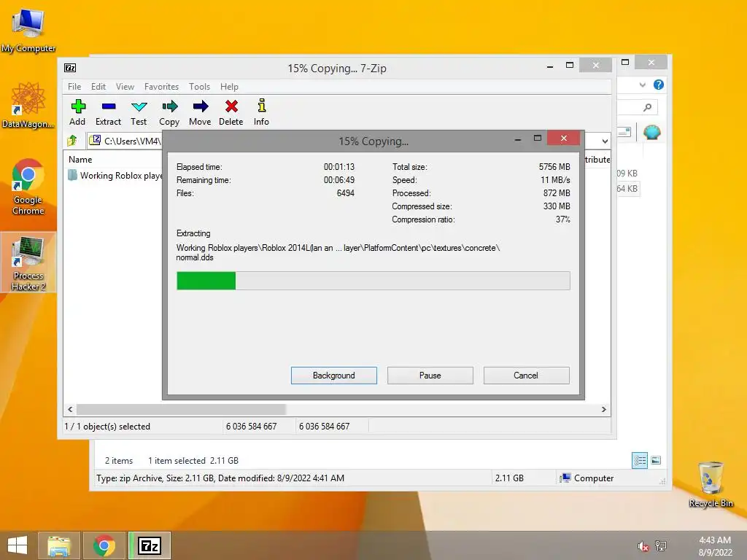The height and width of the screenshot is (560, 747).
Task: Click the Info toolbar icon
Action: pyautogui.click(x=261, y=112)
